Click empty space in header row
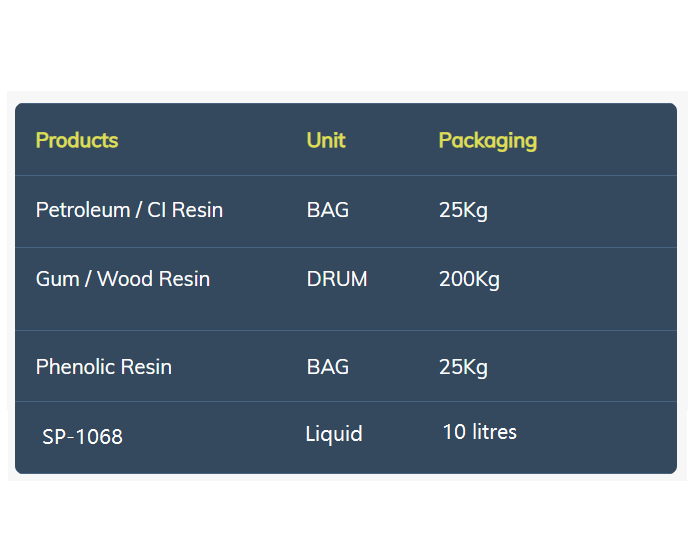The image size is (700, 550). pyautogui.click(x=607, y=140)
